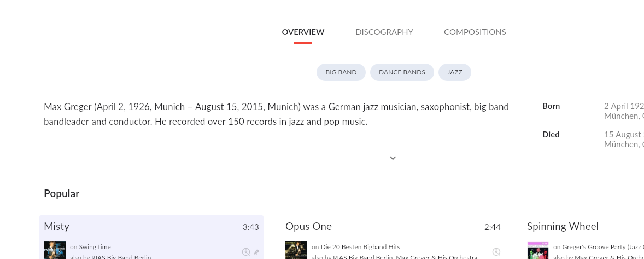The width and height of the screenshot is (644, 259).
Task: Open Die 20 Besten Bigband Hits cover
Action: [x=296, y=251]
